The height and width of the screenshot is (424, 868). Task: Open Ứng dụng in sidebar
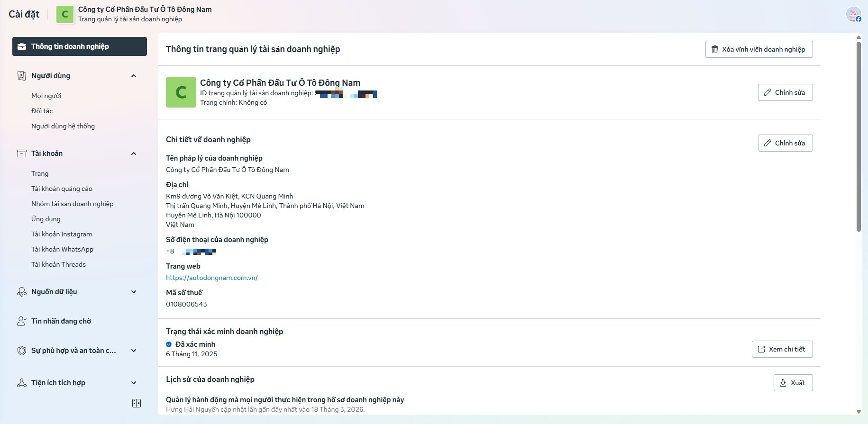46,219
